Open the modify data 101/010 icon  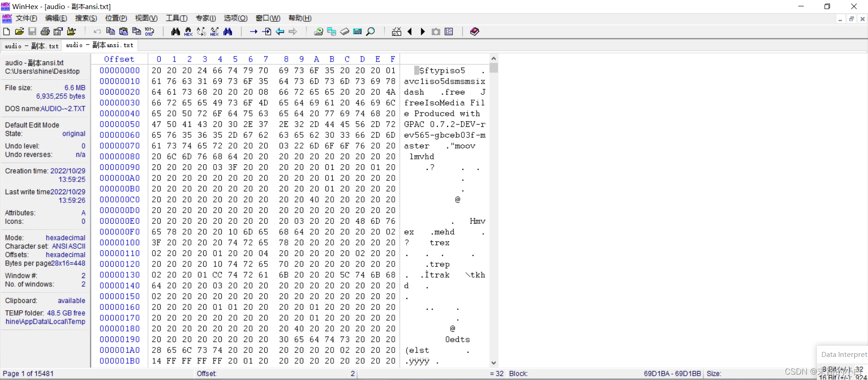[149, 31]
